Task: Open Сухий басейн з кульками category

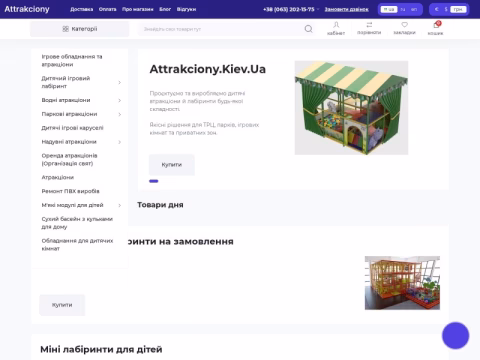Action: pos(77,223)
